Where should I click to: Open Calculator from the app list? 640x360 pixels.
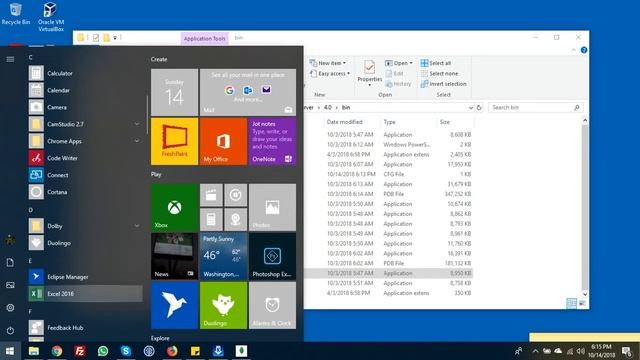85,73
